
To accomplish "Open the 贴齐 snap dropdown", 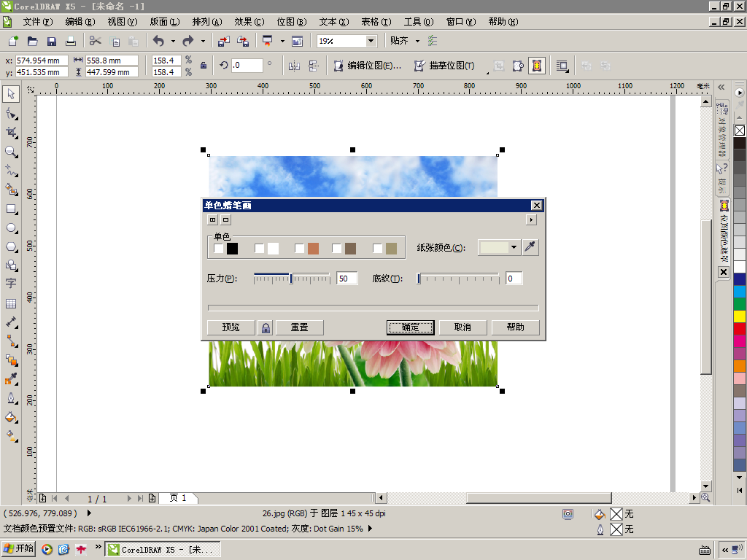I will coord(417,41).
